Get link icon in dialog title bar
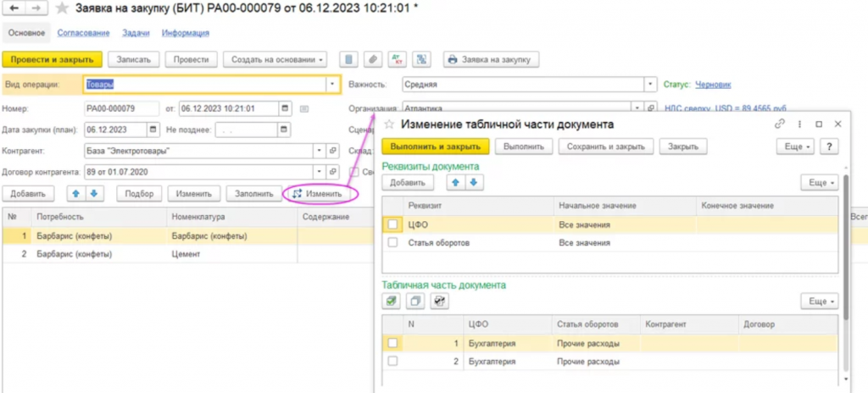The width and height of the screenshot is (868, 393). [x=780, y=124]
